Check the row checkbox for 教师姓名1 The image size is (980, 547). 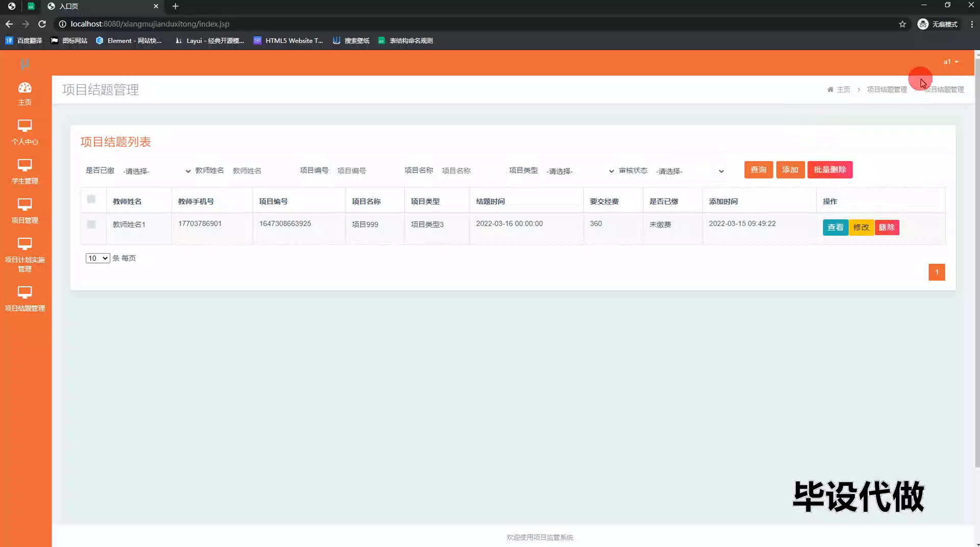point(91,224)
